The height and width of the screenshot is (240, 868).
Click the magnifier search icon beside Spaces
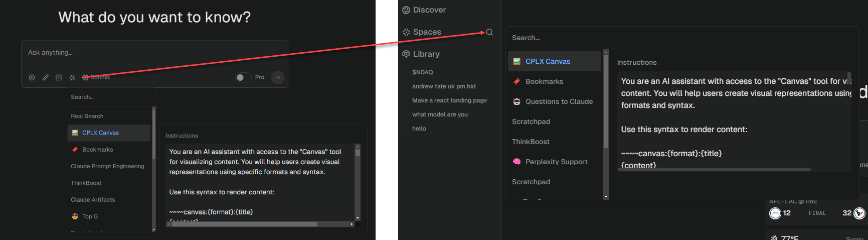tap(489, 32)
